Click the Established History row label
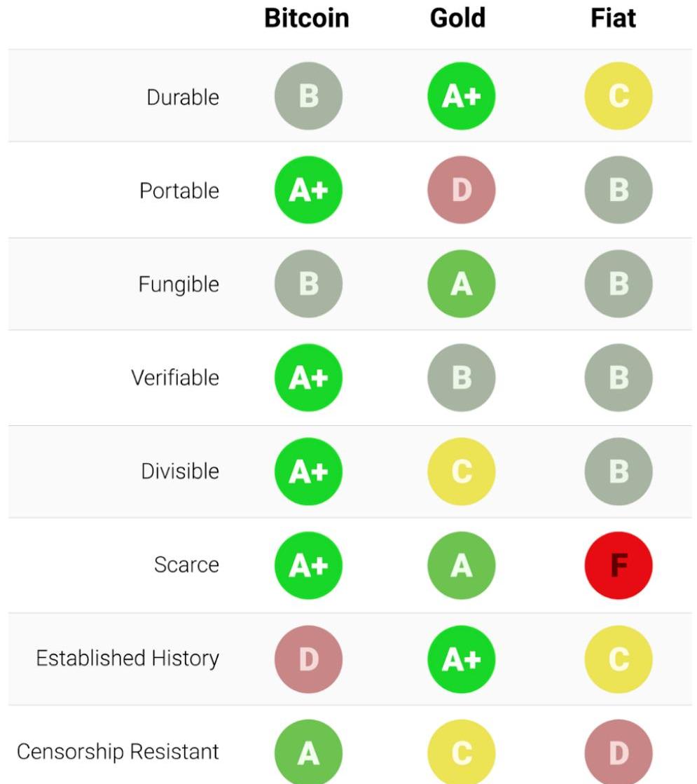 click(x=127, y=659)
